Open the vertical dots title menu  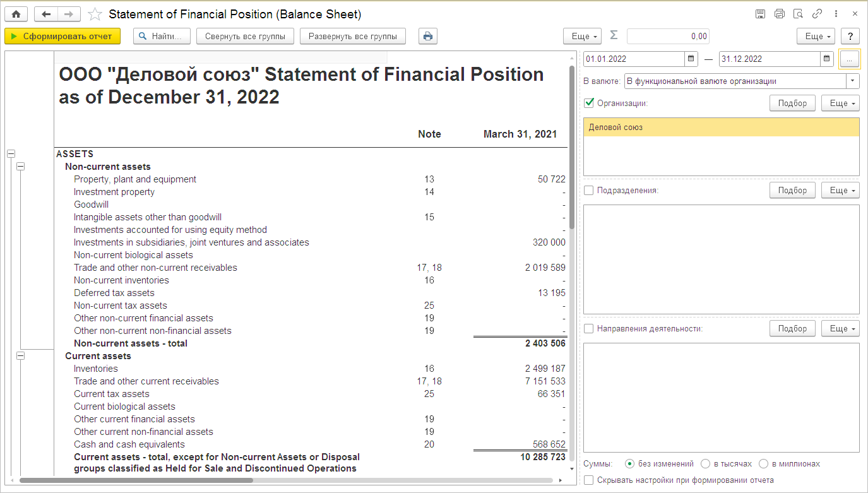pos(836,14)
